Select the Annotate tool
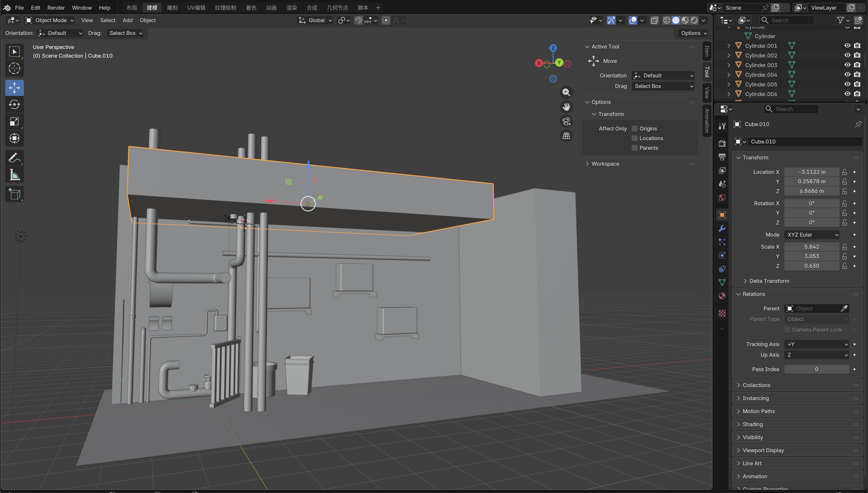 (14, 158)
